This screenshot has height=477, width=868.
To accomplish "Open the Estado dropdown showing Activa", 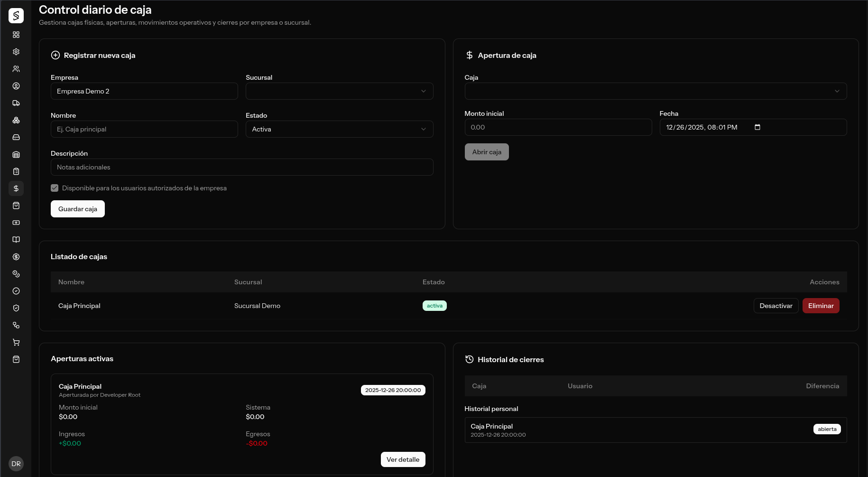I will pos(339,129).
